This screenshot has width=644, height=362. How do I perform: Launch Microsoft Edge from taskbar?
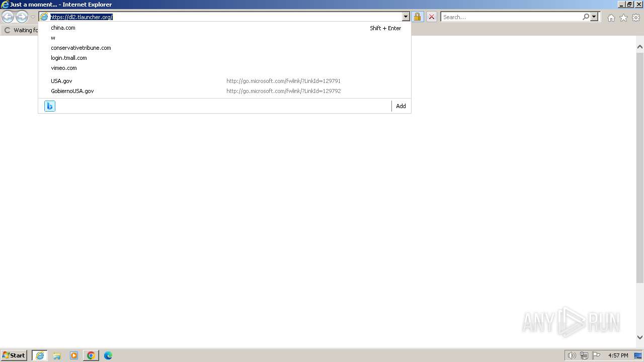pos(108,355)
